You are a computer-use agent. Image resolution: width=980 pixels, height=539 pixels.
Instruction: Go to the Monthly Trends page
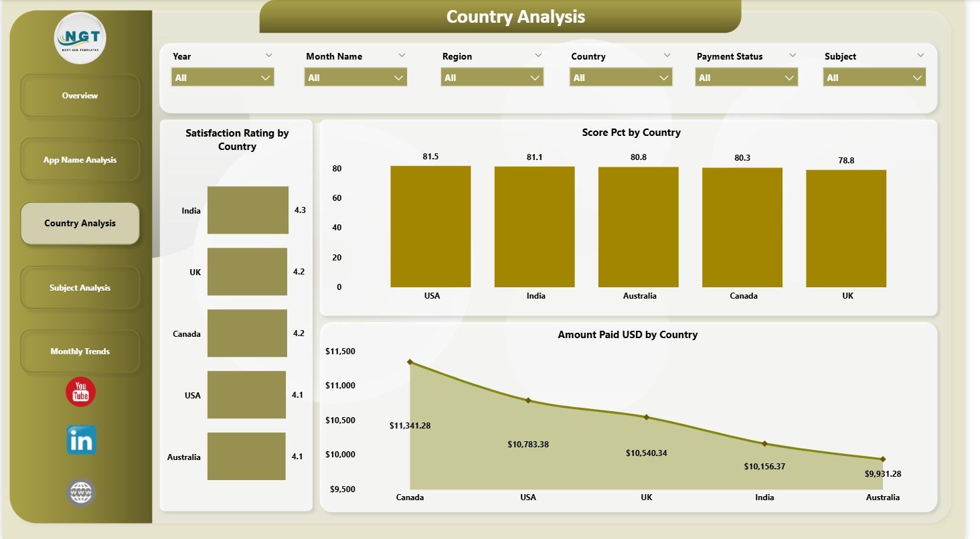[80, 351]
